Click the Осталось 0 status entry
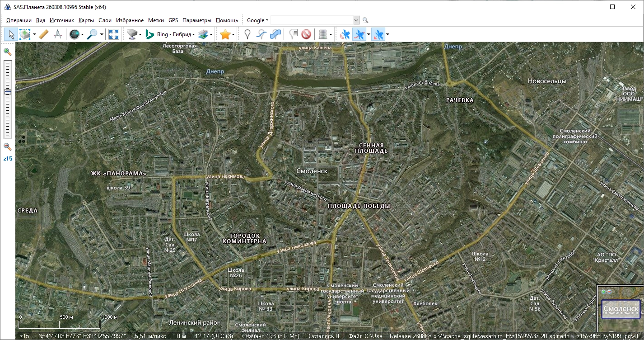Image resolution: width=644 pixels, height=340 pixels. (323, 336)
